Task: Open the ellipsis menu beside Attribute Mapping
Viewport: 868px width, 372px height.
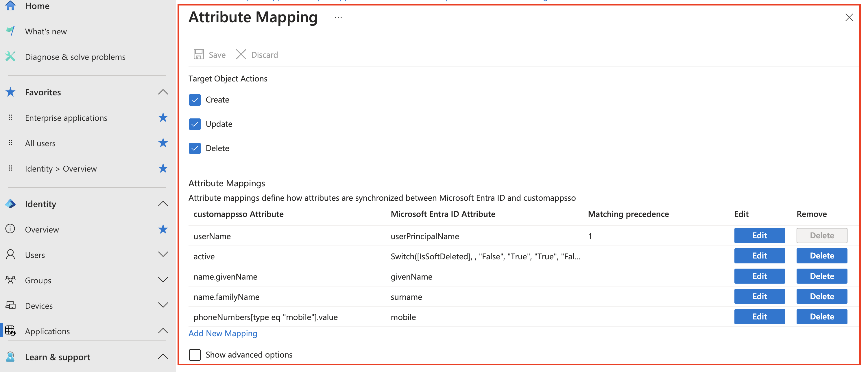Action: [x=338, y=17]
